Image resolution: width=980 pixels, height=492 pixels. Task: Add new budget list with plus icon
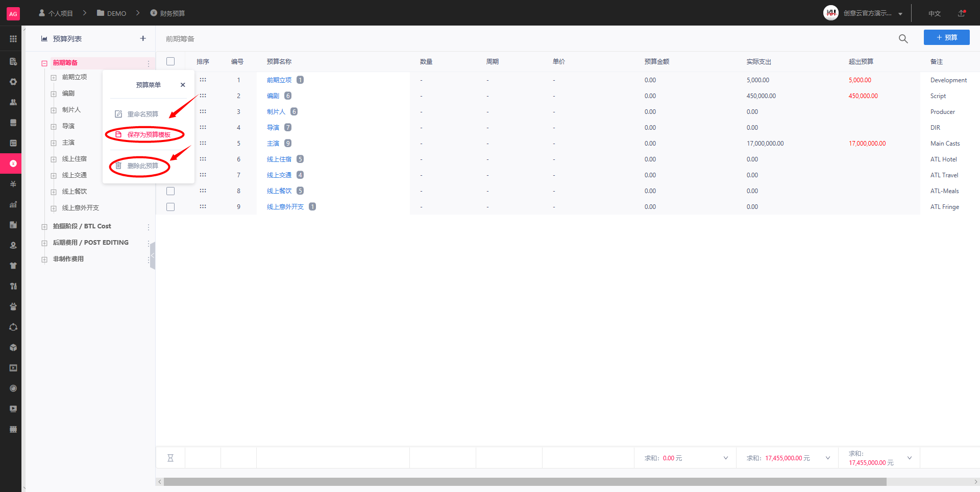tap(143, 38)
